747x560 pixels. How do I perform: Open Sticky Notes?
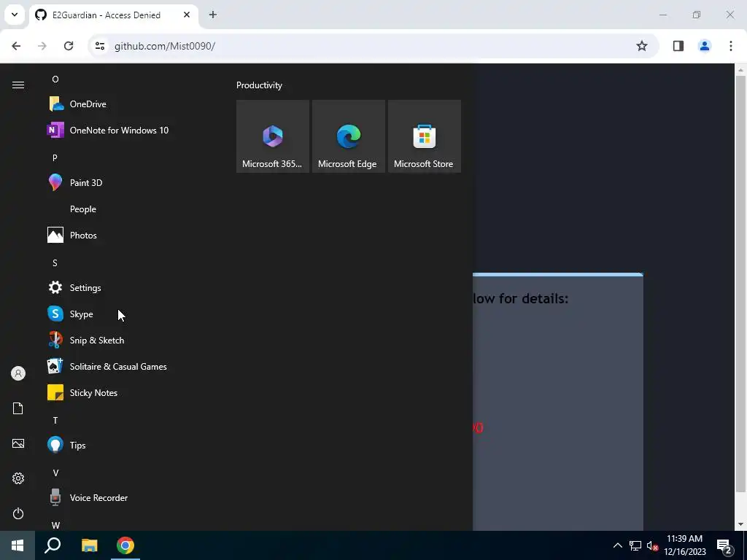(128, 393)
